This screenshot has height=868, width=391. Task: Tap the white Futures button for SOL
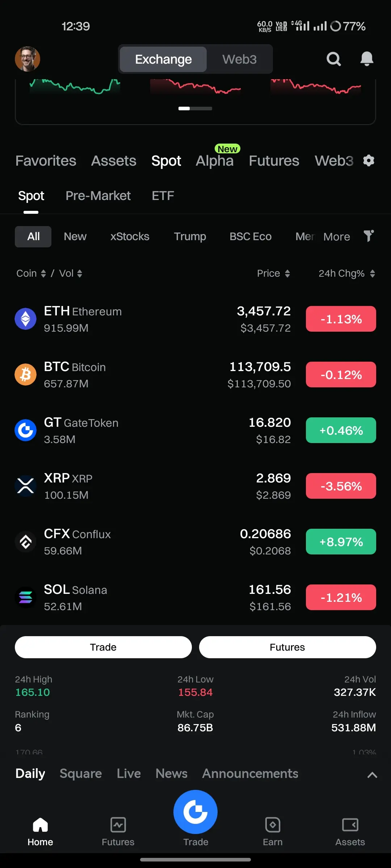point(287,647)
